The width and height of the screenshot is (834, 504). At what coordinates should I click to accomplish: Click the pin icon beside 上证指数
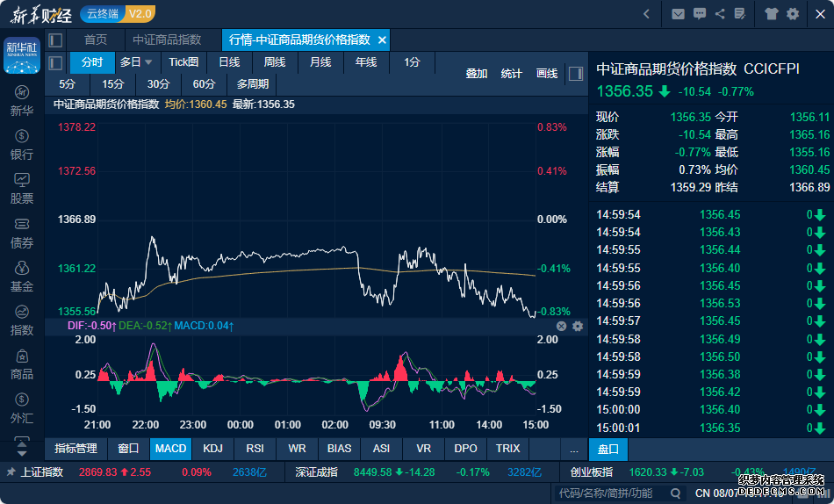[11, 472]
